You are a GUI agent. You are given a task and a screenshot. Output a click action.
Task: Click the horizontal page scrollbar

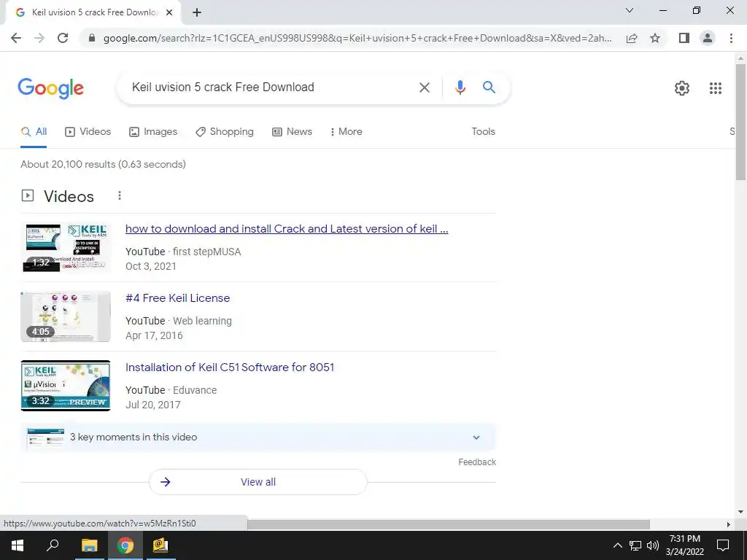(x=449, y=524)
